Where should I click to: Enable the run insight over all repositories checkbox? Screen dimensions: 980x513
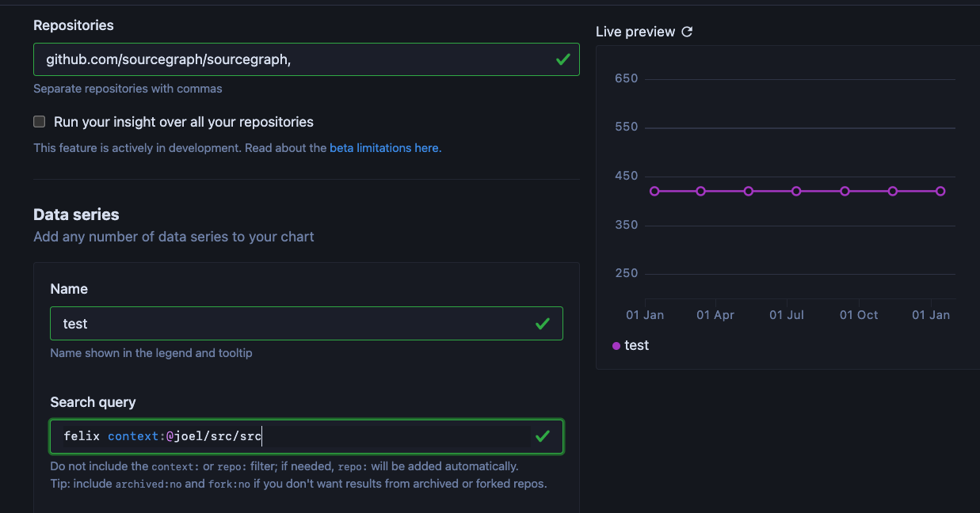[40, 122]
